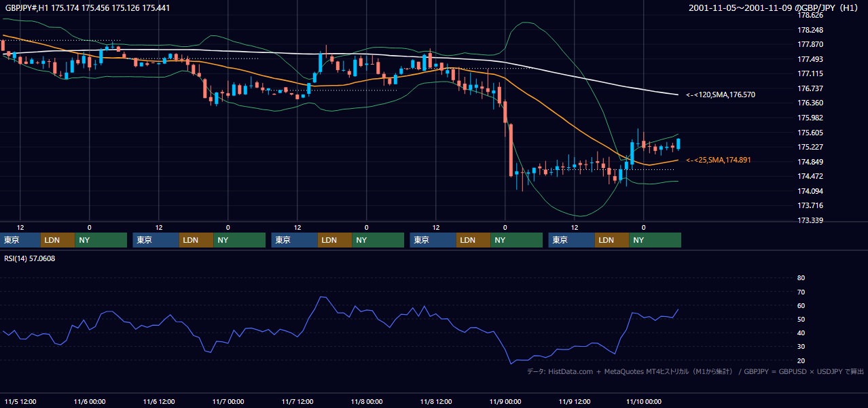
Task: Select the NY session block above 11/10 00:00
Action: pos(655,240)
